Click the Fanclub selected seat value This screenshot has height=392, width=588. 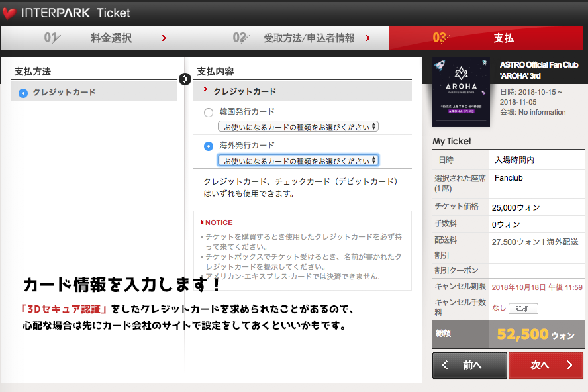[509, 178]
